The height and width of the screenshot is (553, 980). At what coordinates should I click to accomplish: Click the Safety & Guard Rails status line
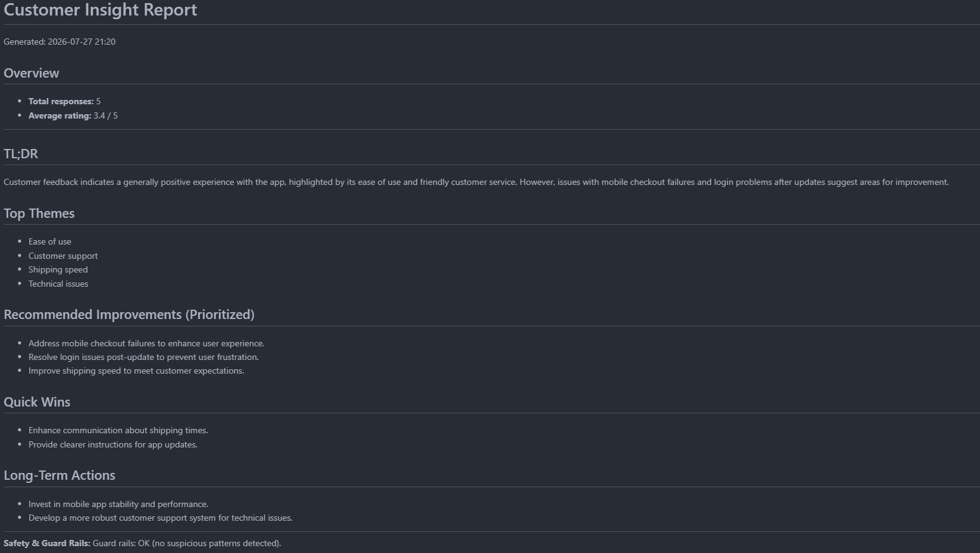pyautogui.click(x=142, y=543)
